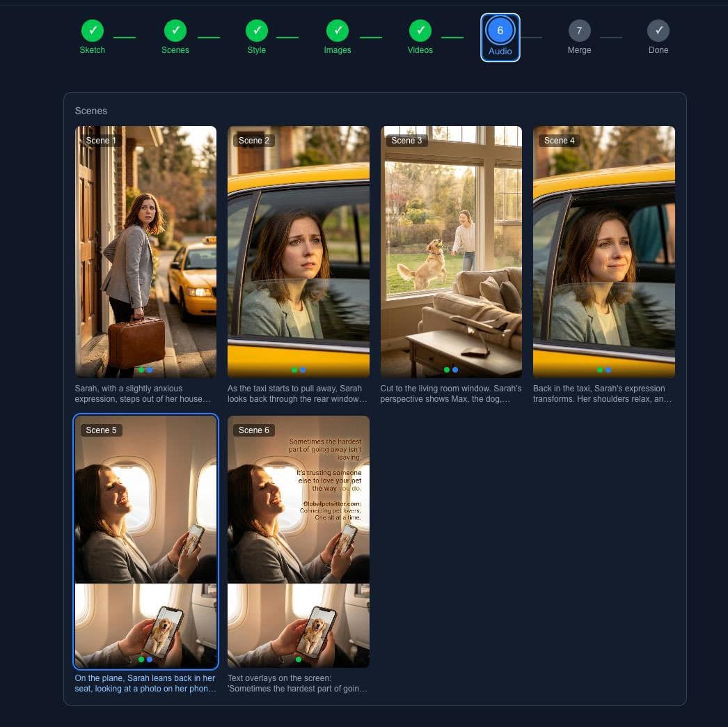Expand the Scenes panel header
The image size is (728, 727).
91,111
